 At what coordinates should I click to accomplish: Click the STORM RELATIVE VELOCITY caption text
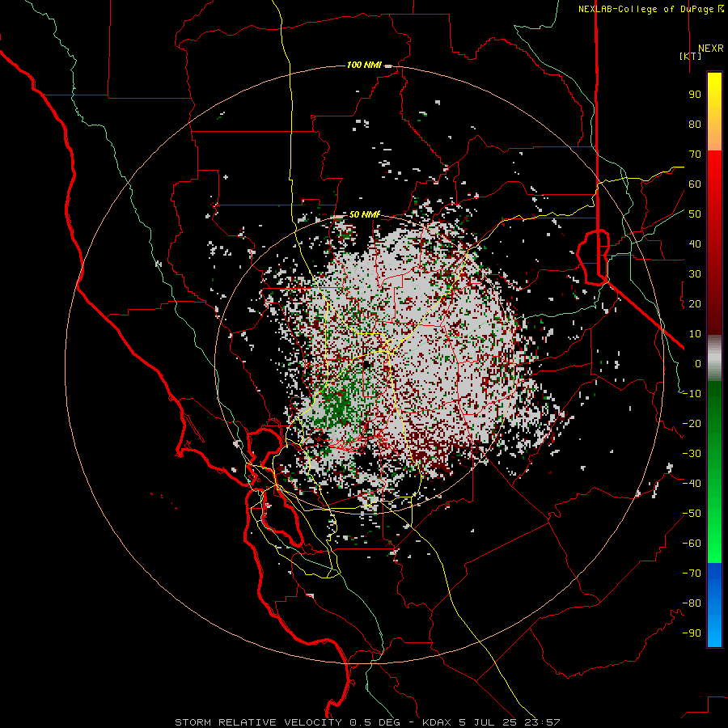tap(258, 722)
